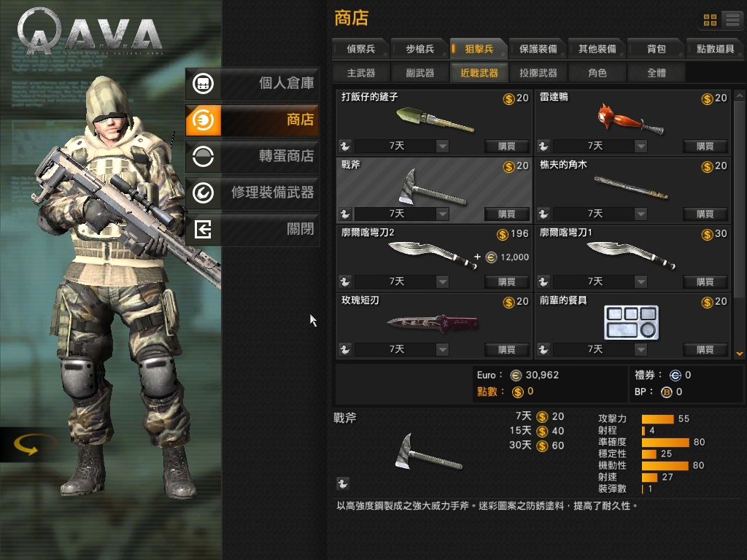Viewport: 747px width, 560px height.
Task: Click the duck icon in 戰斧 detail panel
Action: tap(342, 484)
